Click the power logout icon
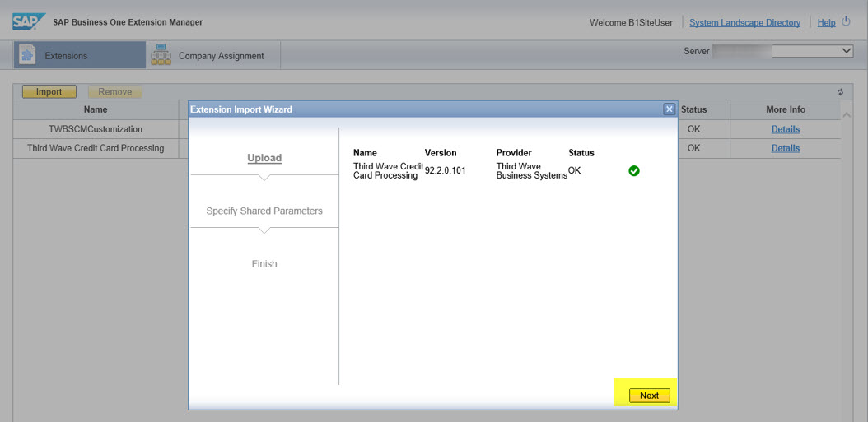This screenshot has height=422, width=868. (845, 21)
